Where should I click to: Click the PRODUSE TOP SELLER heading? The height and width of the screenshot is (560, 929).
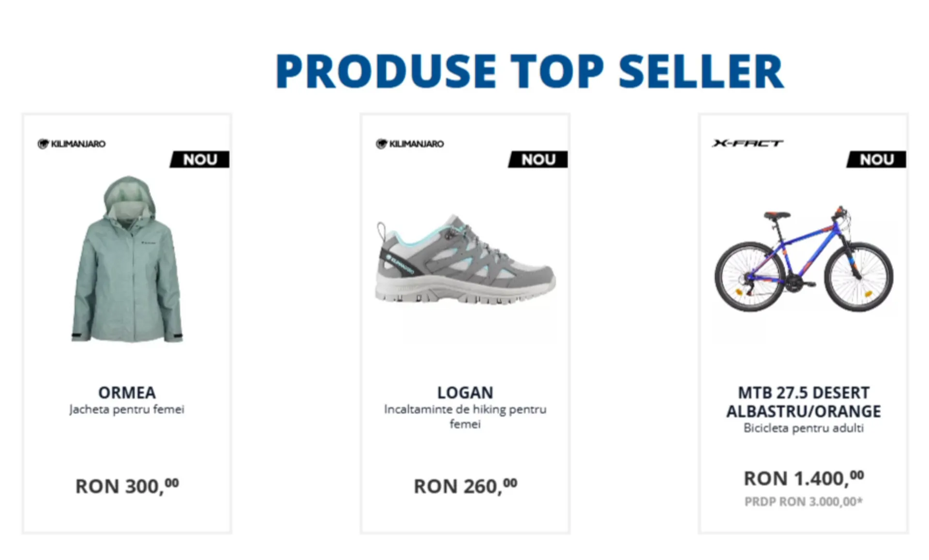(x=530, y=72)
